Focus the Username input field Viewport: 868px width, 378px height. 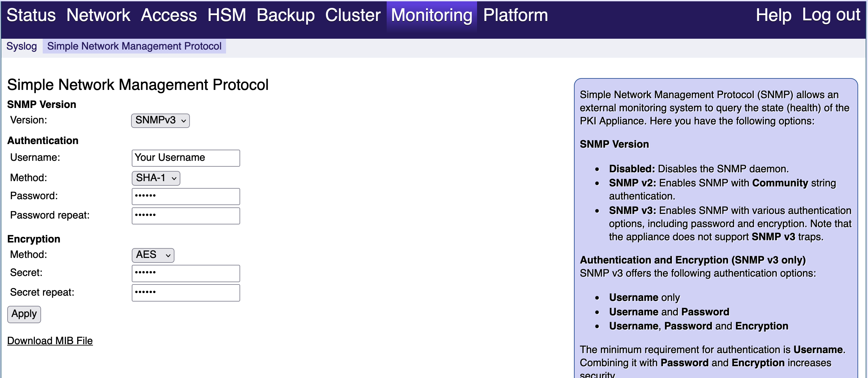[186, 158]
